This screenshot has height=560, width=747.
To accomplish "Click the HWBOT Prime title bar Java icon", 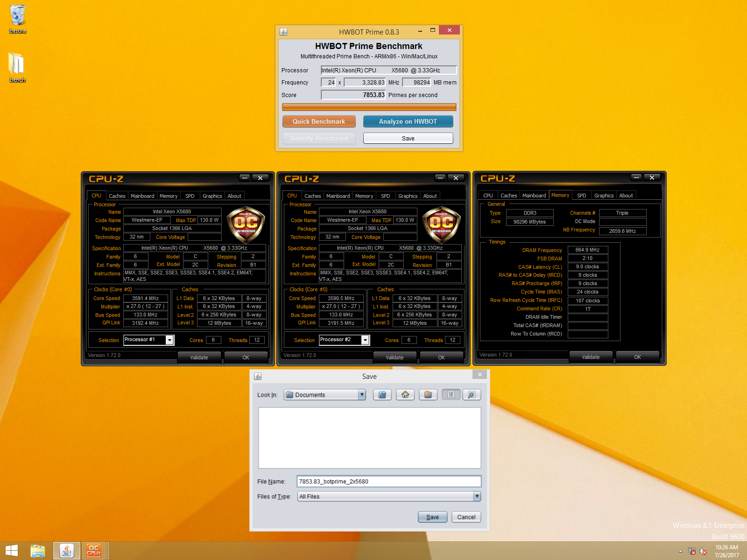I will point(283,32).
